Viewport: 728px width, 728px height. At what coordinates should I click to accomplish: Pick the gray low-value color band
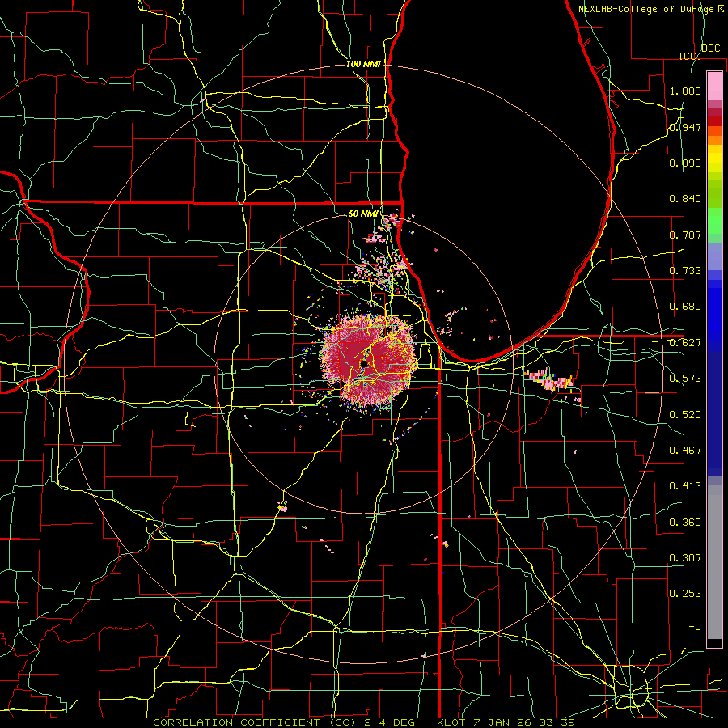tap(714, 562)
